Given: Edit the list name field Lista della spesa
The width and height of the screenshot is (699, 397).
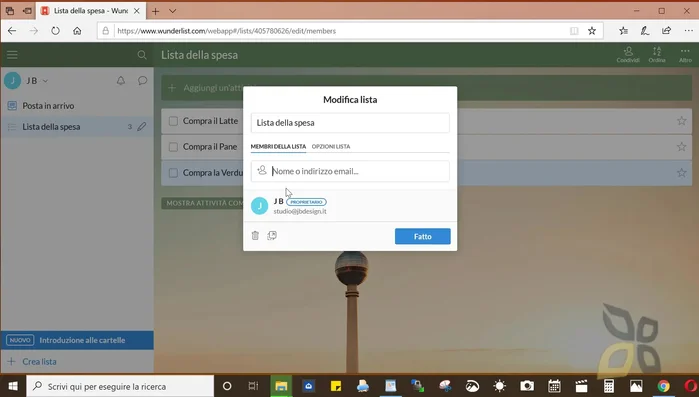Looking at the screenshot, I should click(x=350, y=123).
